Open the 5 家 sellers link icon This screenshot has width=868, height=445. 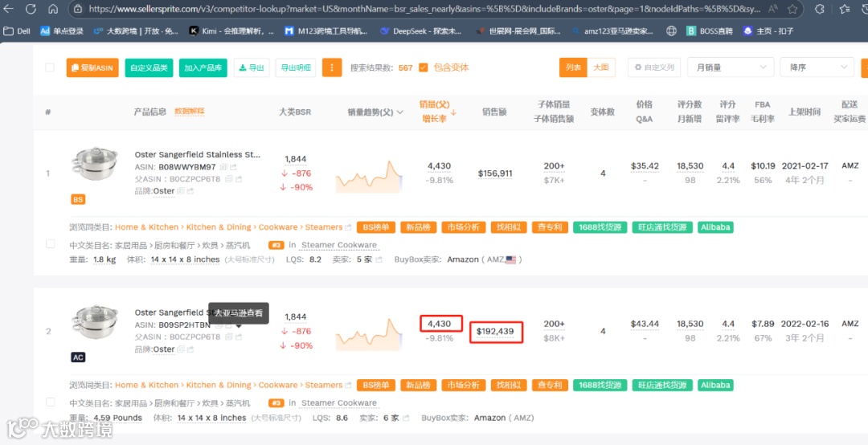click(x=379, y=259)
